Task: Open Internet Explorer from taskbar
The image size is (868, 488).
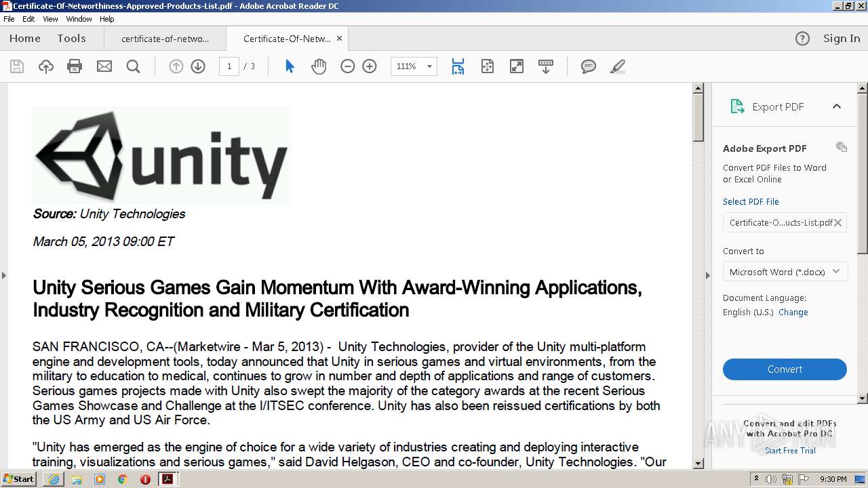Action: [x=54, y=479]
